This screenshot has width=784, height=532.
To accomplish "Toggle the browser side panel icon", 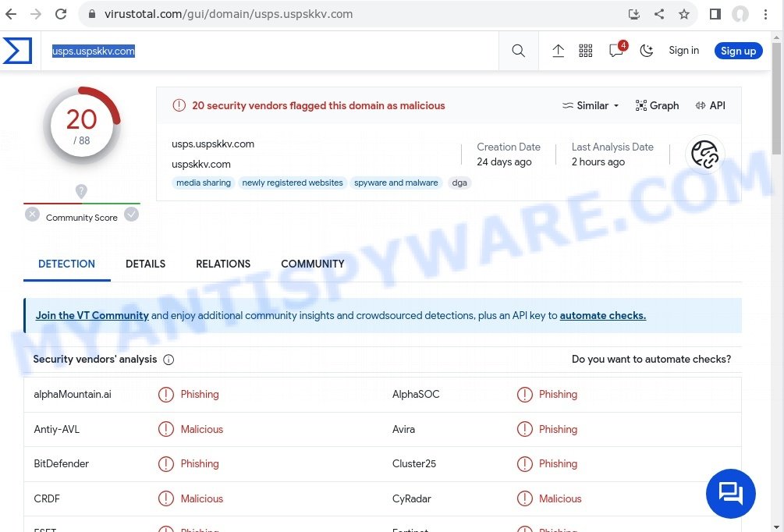I will coord(715,14).
